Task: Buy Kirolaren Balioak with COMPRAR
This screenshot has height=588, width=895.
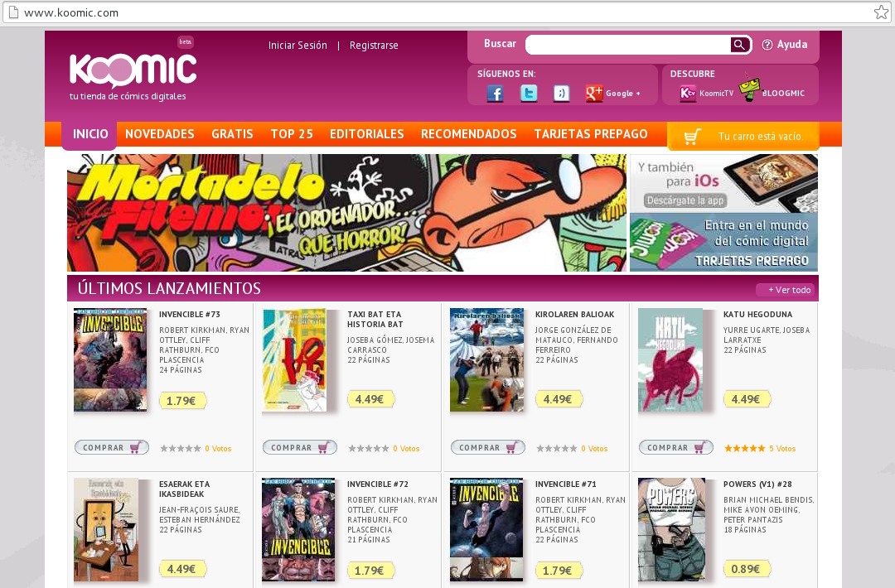Action: click(488, 448)
